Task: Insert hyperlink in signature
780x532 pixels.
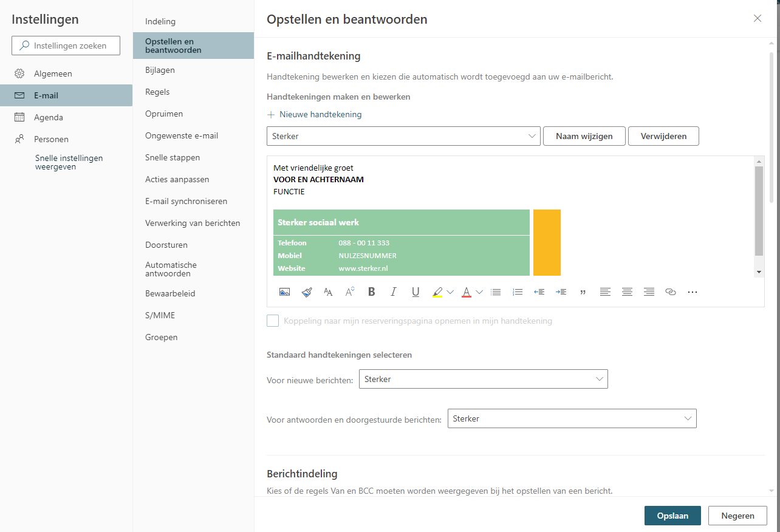Action: (671, 292)
